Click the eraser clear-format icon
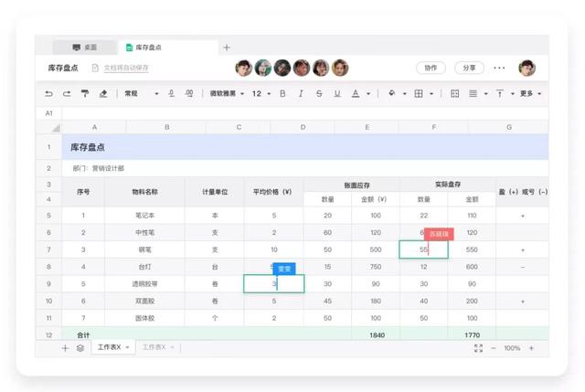The width and height of the screenshot is (585, 392). [x=103, y=93]
